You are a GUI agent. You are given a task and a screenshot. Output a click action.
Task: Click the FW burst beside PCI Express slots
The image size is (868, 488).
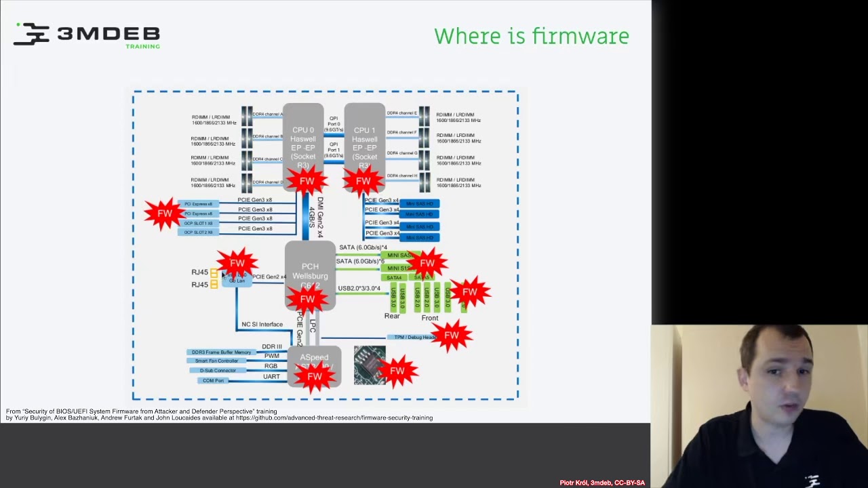(x=165, y=213)
